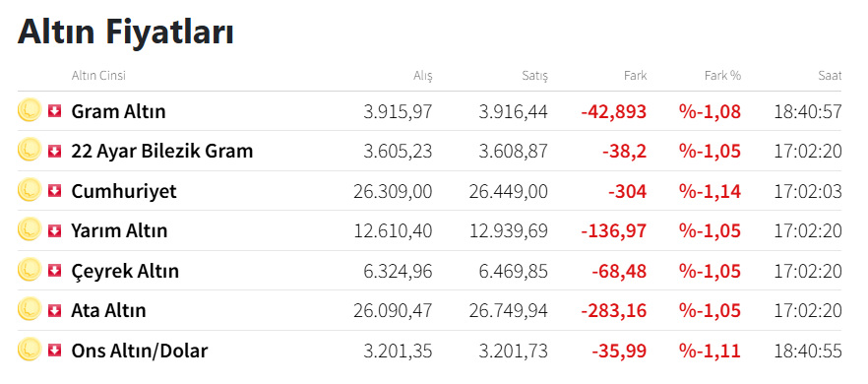Image resolution: width=868 pixels, height=384 pixels.
Task: Click the gold coin icon beside Gram Altın
Action: 30,109
